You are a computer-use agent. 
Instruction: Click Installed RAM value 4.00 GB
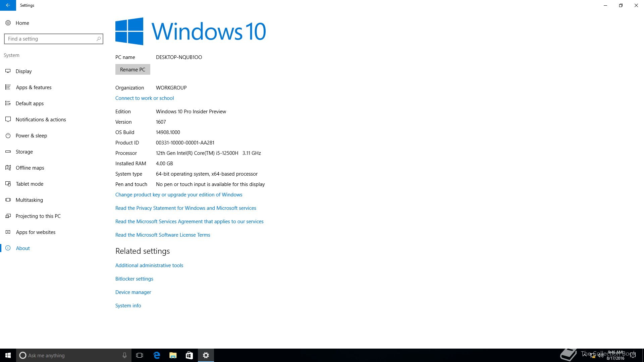click(x=164, y=164)
